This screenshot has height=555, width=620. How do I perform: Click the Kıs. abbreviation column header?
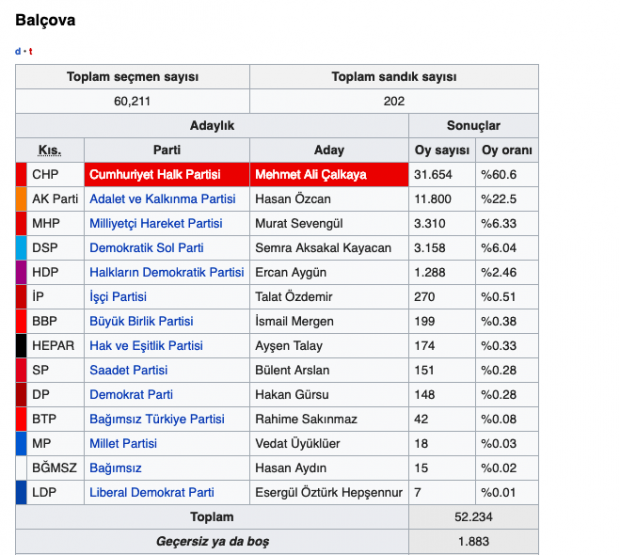tap(49, 150)
